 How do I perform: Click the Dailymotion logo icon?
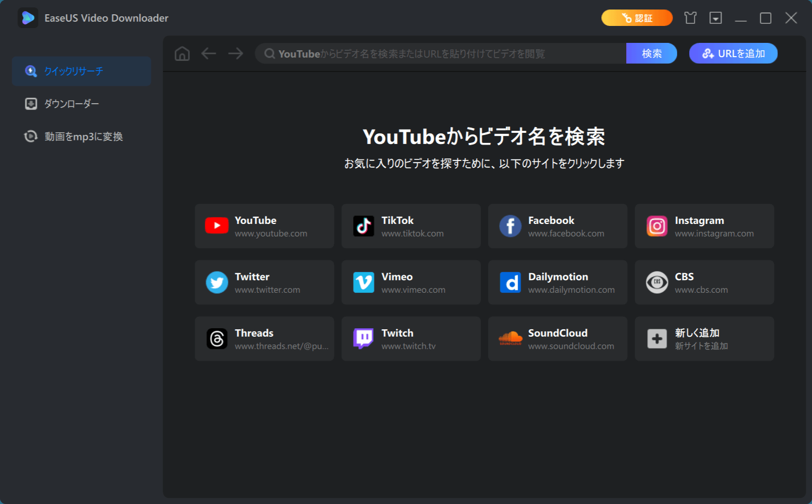(x=510, y=282)
